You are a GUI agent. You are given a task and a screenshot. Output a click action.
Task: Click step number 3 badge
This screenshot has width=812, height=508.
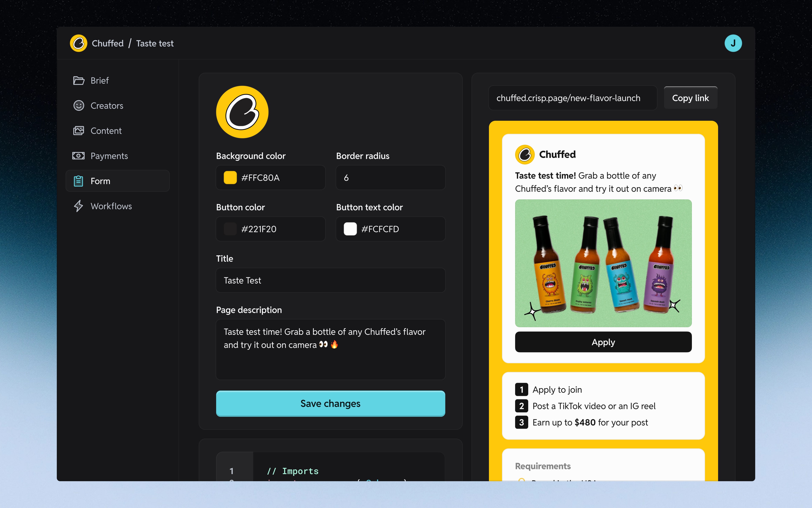pos(521,423)
